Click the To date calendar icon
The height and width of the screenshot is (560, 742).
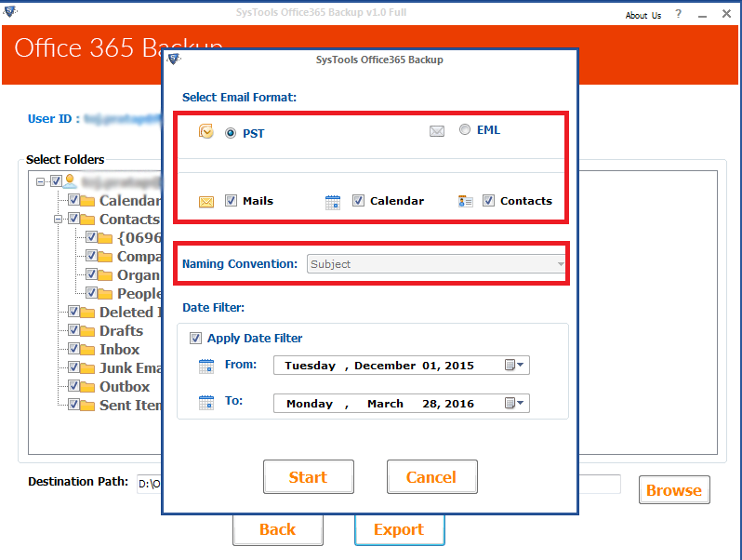tap(206, 403)
